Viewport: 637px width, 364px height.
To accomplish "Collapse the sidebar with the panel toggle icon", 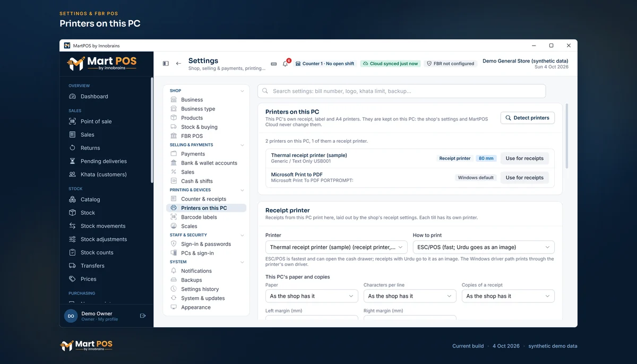I will (166, 64).
